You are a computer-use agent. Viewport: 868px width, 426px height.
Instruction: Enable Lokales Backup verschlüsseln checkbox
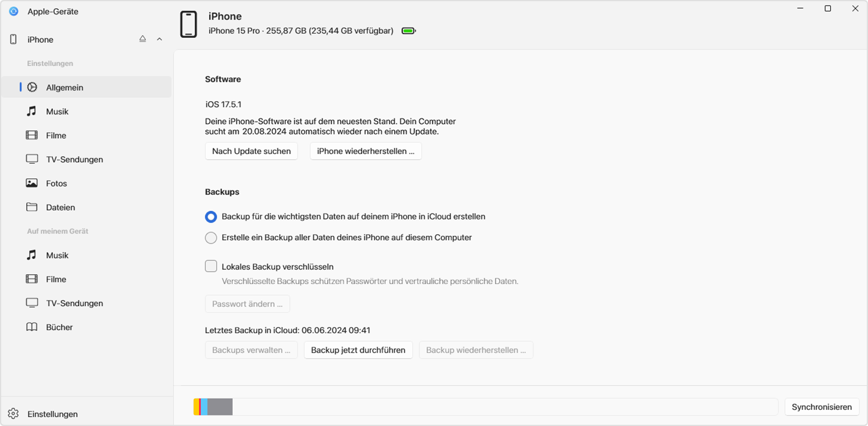[x=211, y=266]
